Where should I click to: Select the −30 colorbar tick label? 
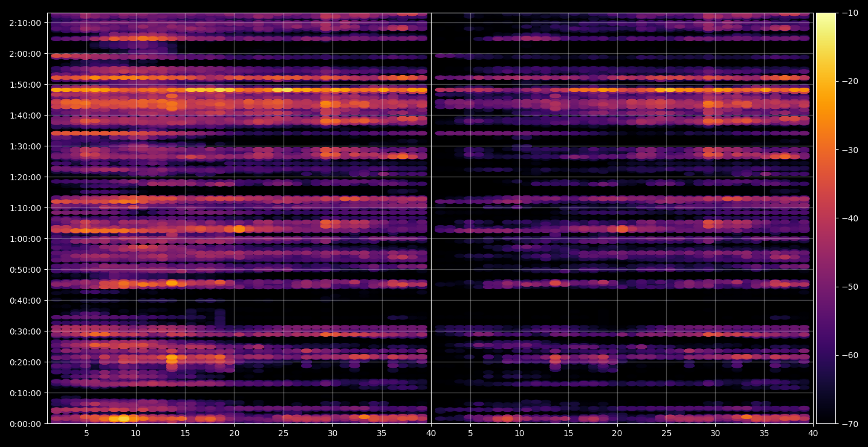[x=849, y=150]
